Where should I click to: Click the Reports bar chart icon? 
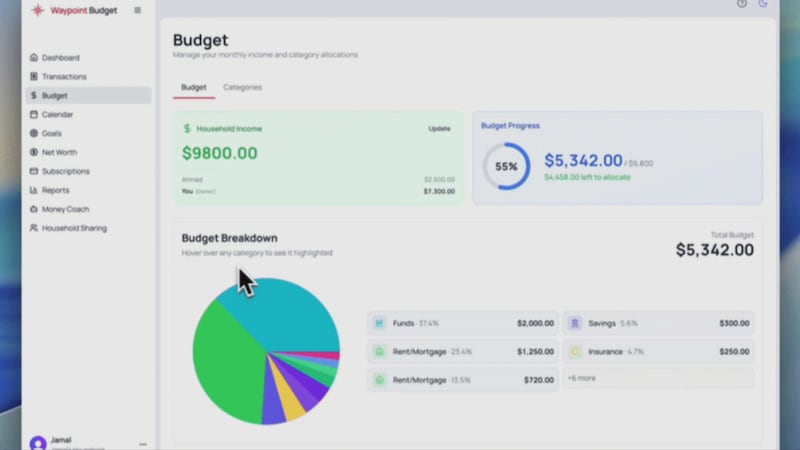(33, 190)
